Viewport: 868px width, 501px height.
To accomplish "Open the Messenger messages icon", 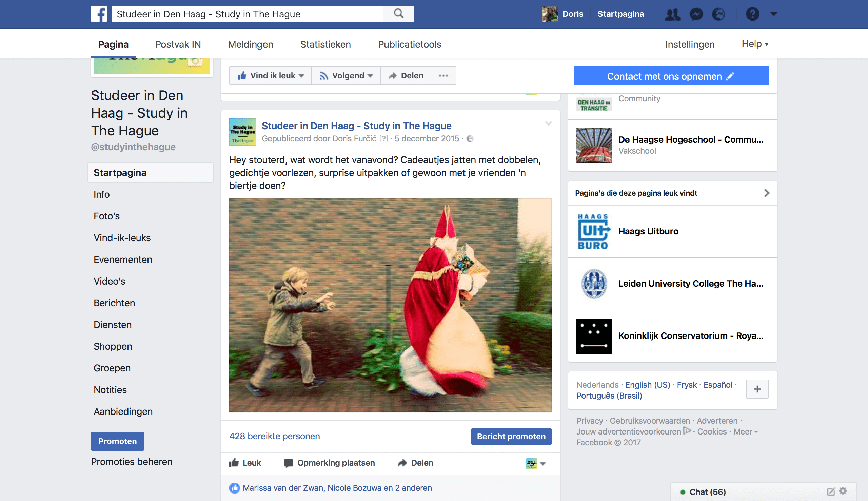I will click(696, 14).
